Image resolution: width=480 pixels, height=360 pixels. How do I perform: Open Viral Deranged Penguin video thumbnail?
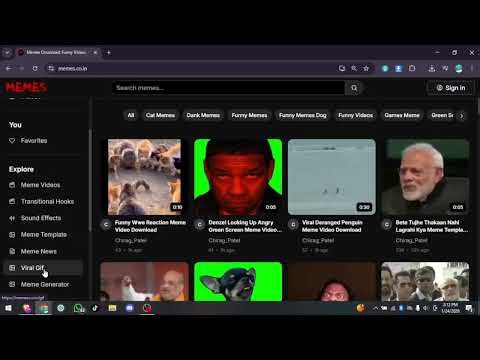point(332,177)
